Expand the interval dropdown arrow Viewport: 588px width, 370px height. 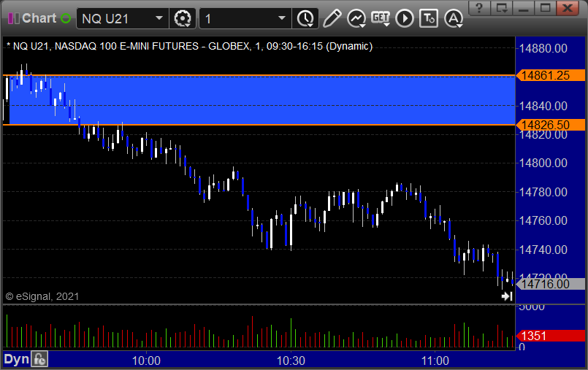click(282, 18)
